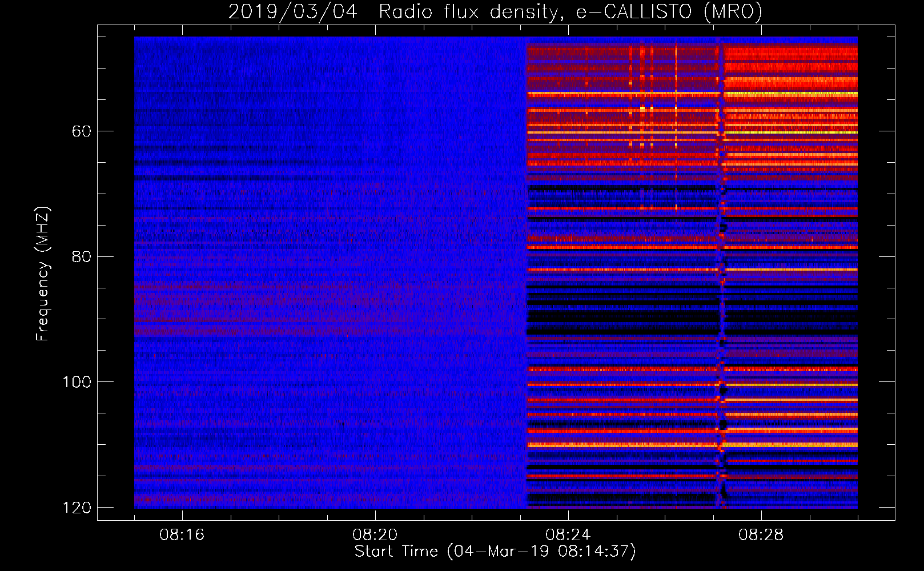The height and width of the screenshot is (571, 924).
Task: Click the 100 frequency axis label
Action: 77,382
